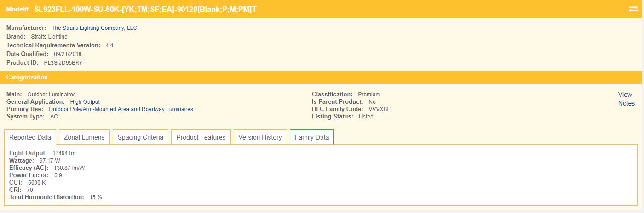Click the Listing Status value Listed

366,117
